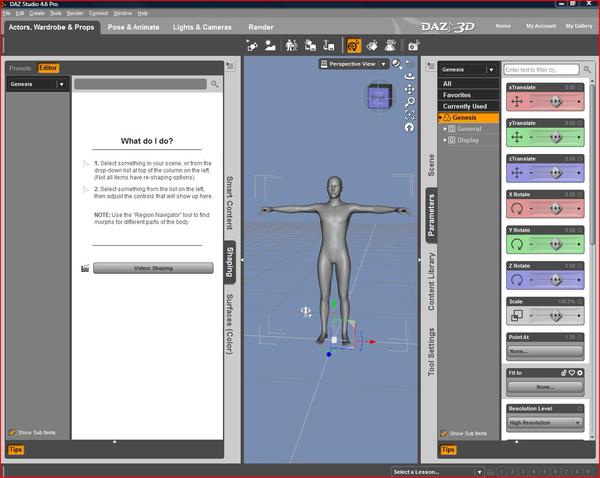Click the orbit camera viewport control
The image size is (600, 478).
tap(409, 76)
